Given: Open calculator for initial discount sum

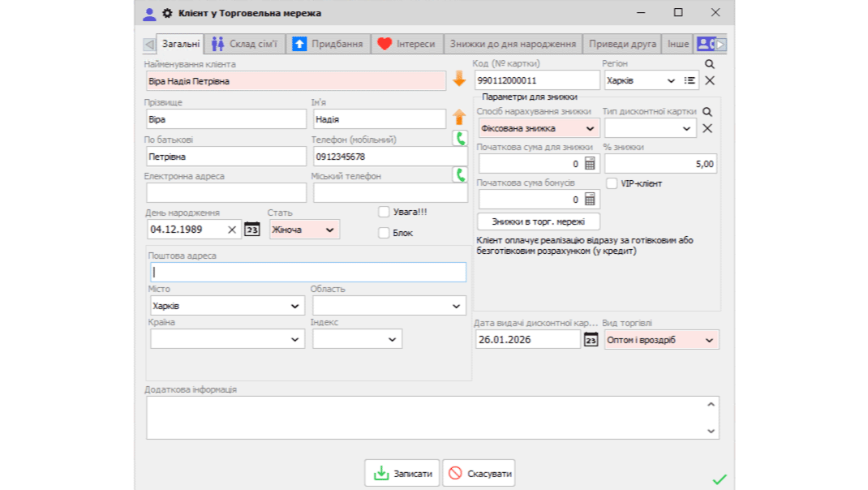Looking at the screenshot, I should pos(590,164).
